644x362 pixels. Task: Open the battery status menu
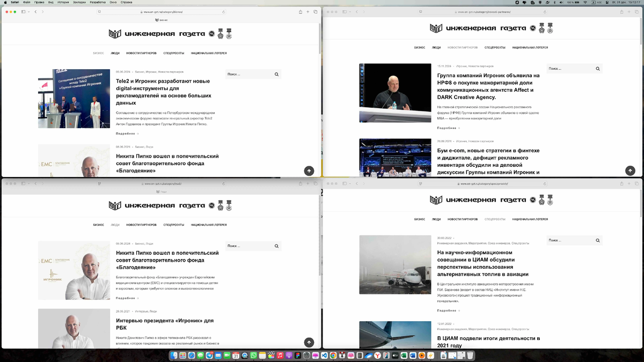click(572, 3)
